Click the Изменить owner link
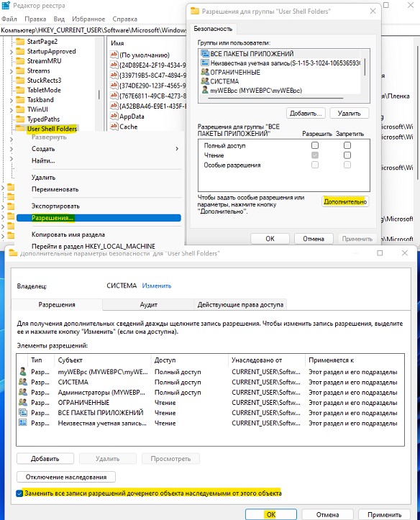Screen dimensions: 420x520 (157, 286)
